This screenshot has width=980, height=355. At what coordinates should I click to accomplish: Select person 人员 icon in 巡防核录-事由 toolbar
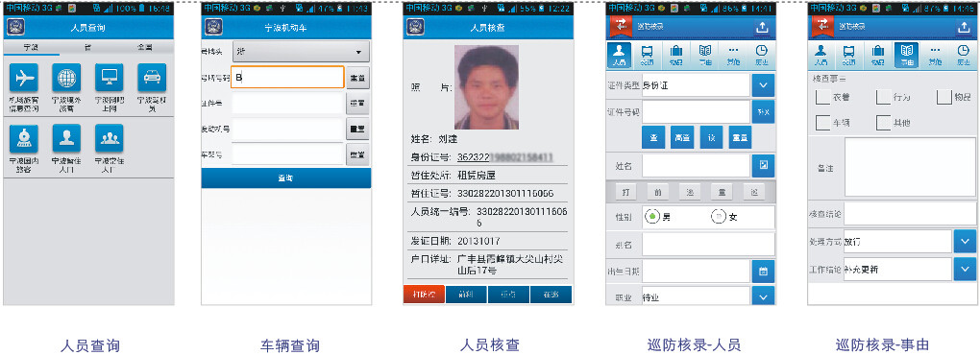pyautogui.click(x=821, y=56)
